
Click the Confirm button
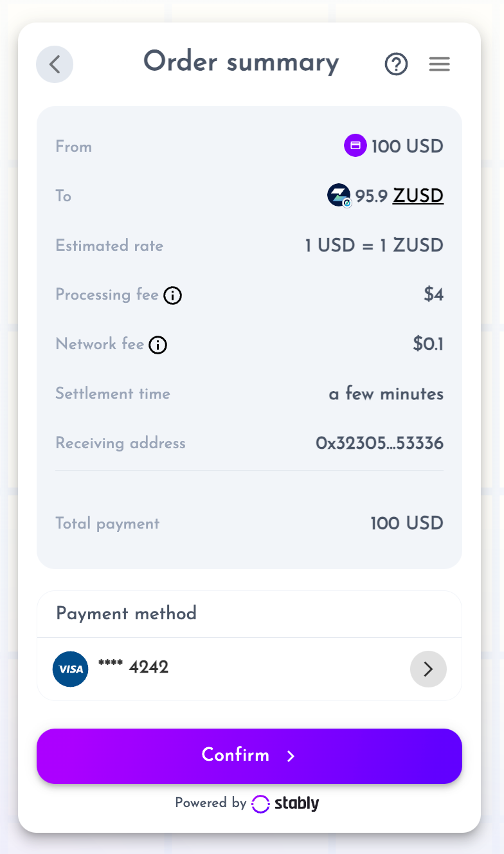pyautogui.click(x=249, y=756)
